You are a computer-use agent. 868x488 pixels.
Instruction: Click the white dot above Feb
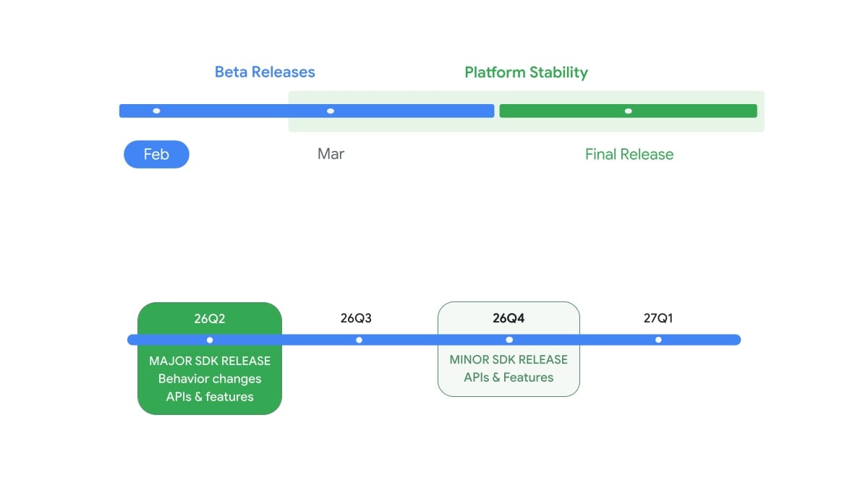point(156,111)
